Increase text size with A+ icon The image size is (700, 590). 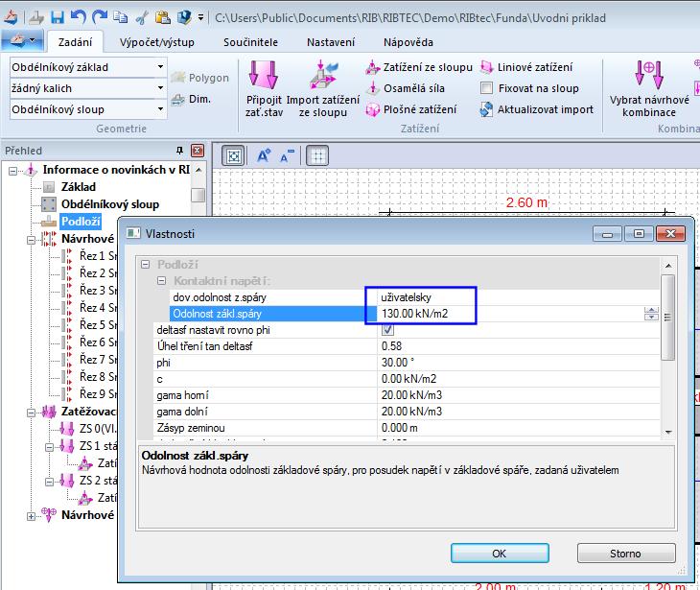(264, 155)
